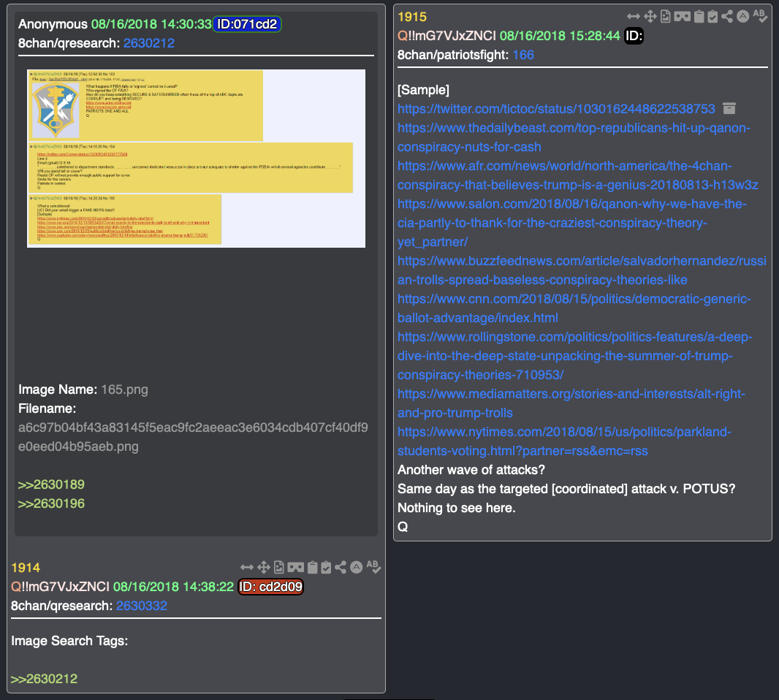
Task: Click timestamp 08/16/2018 14:38:22
Action: 173,587
